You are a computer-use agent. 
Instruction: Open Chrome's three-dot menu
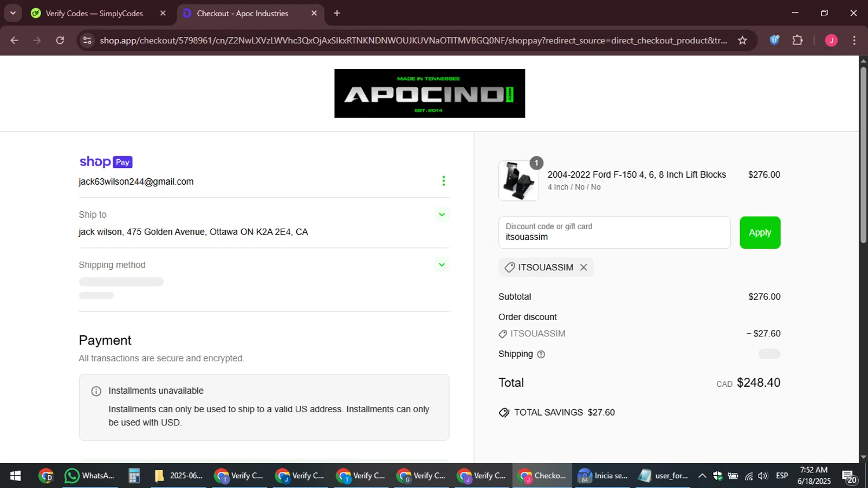coord(854,41)
